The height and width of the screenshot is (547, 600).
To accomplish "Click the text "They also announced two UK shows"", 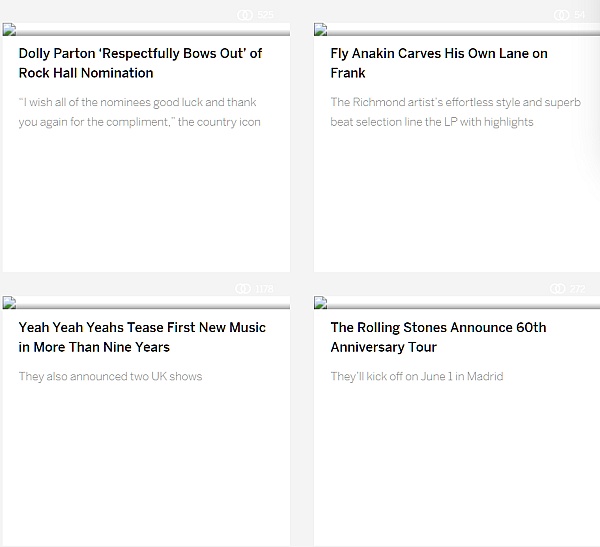I will (110, 377).
